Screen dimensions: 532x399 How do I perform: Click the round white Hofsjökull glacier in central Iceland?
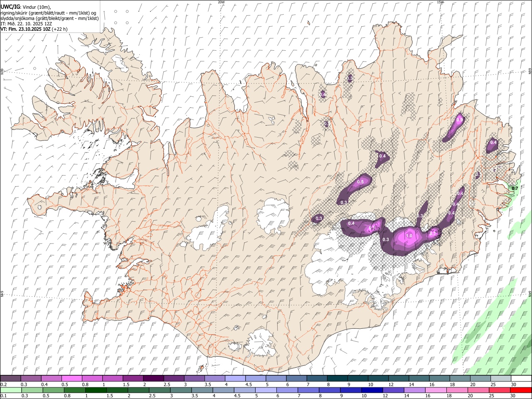tap(273, 215)
